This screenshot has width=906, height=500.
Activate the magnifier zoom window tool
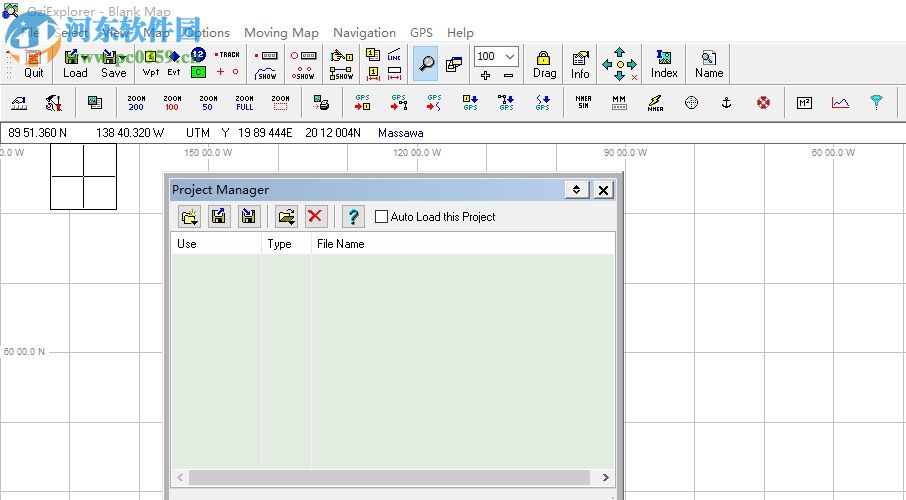pyautogui.click(x=426, y=63)
